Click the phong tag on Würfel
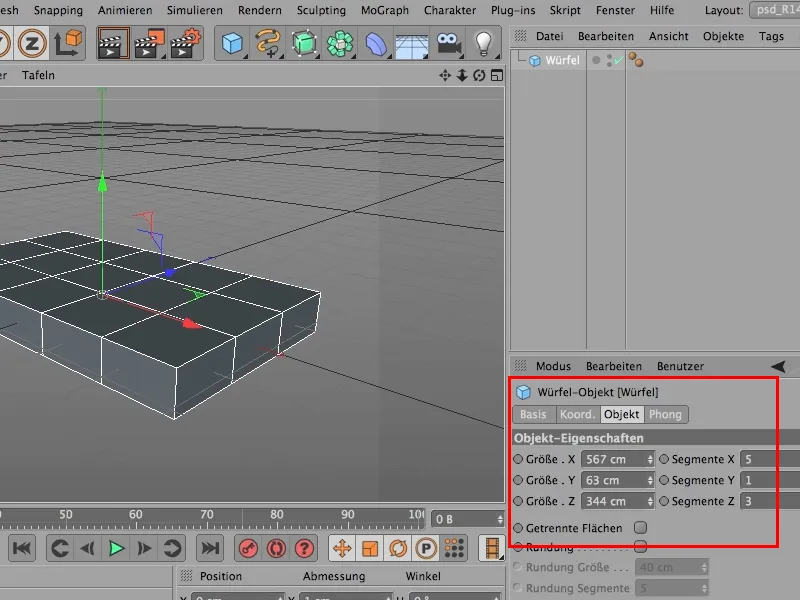This screenshot has height=600, width=800. 636,60
